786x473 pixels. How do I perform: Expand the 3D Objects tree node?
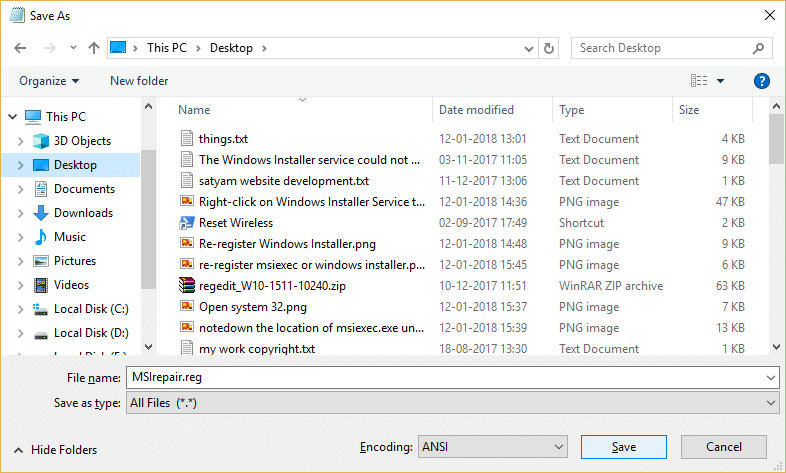[22, 141]
